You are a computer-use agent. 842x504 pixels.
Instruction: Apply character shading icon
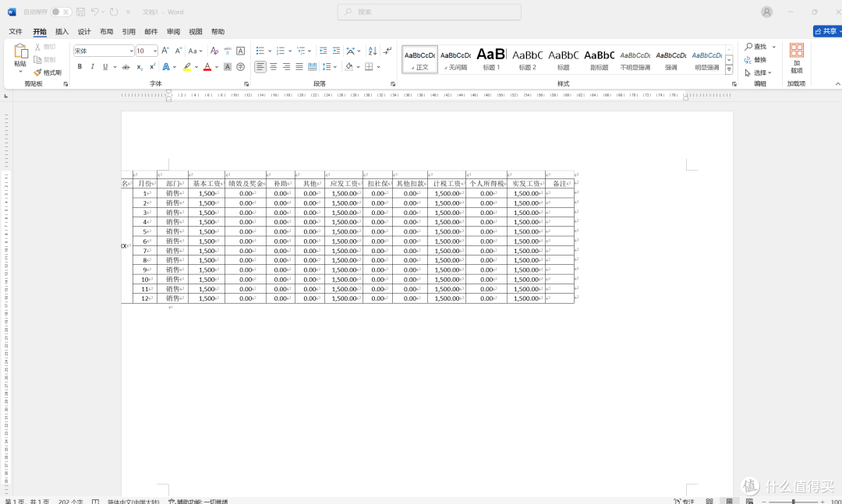(x=228, y=66)
